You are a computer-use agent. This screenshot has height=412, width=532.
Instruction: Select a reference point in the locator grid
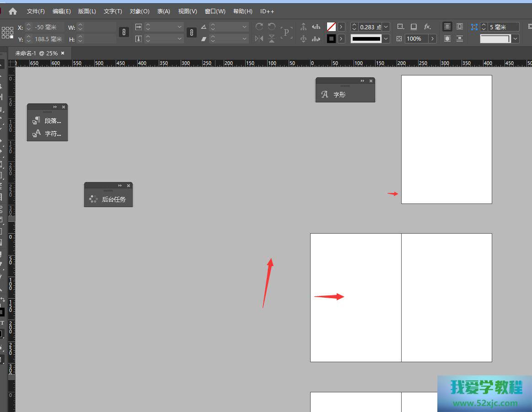click(x=7, y=32)
